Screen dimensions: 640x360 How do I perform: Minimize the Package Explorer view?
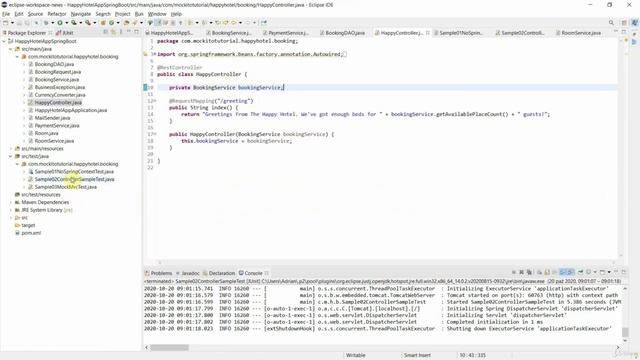tap(129, 32)
